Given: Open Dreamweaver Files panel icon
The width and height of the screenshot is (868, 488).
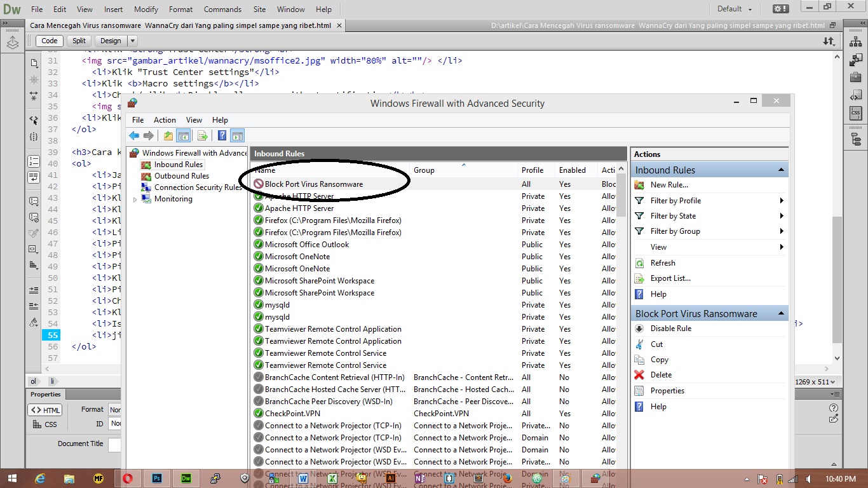Looking at the screenshot, I should click(x=856, y=43).
